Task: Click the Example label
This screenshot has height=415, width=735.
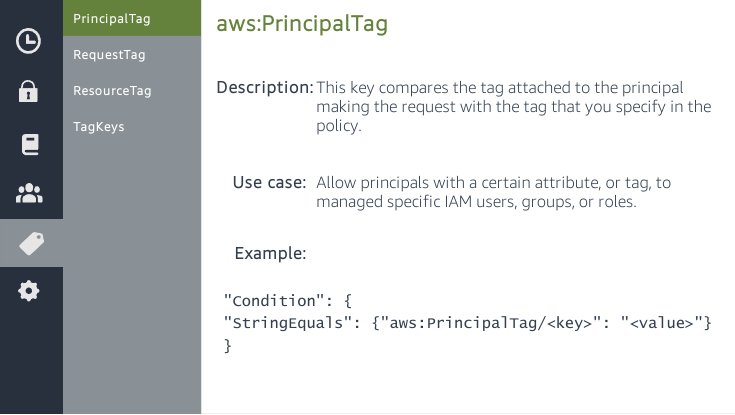Action: tap(270, 253)
